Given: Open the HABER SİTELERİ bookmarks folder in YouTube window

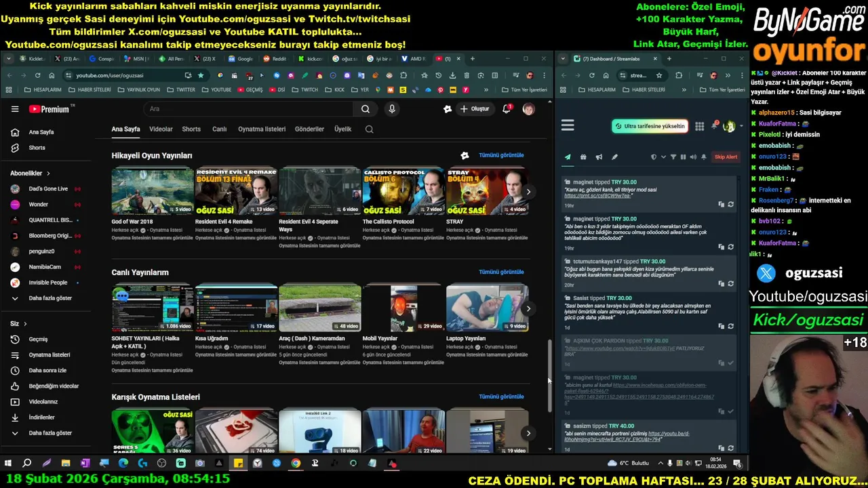Looking at the screenshot, I should point(90,89).
